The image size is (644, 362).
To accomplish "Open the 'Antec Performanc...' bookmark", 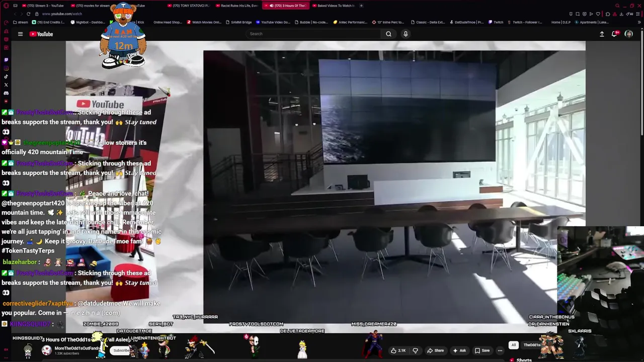I will coord(350,22).
